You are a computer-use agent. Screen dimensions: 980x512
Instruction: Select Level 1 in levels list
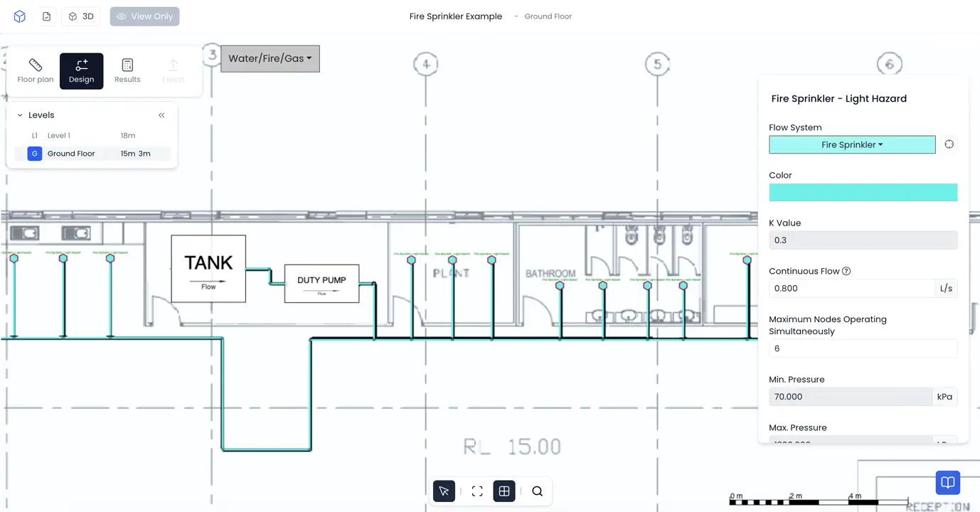[x=92, y=135]
